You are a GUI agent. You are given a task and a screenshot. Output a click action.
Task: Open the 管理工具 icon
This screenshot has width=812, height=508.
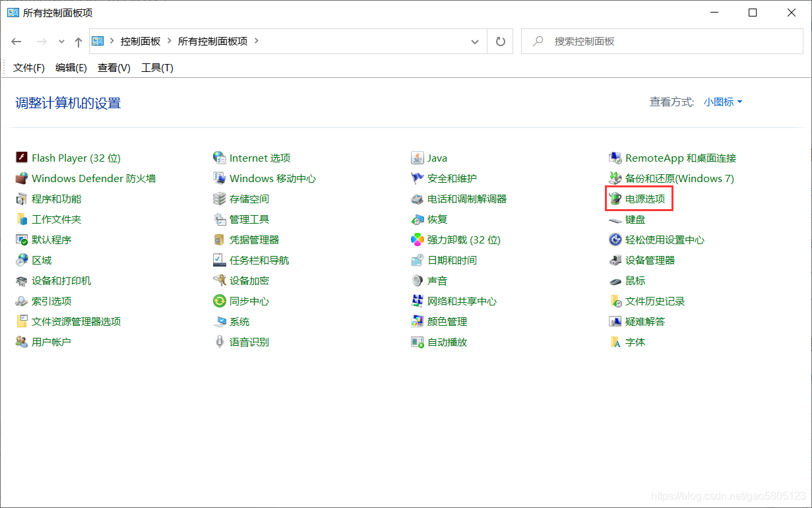coord(220,219)
